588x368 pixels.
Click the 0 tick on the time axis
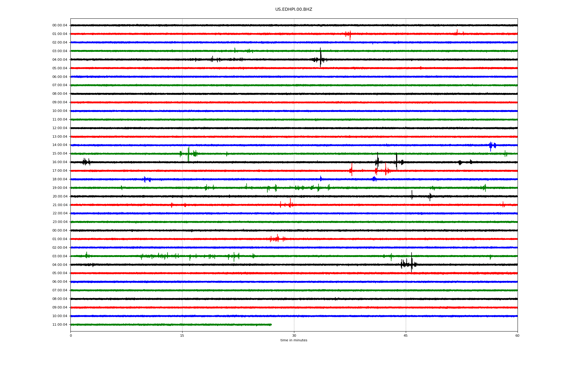71,336
